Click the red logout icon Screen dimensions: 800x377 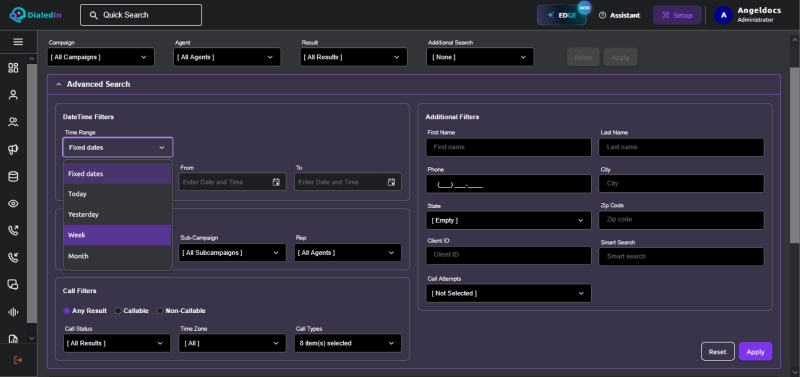(18, 360)
